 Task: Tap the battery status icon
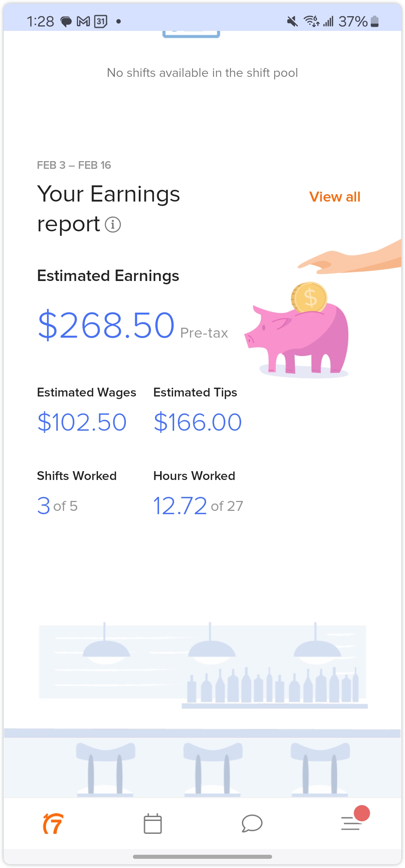coord(374,22)
